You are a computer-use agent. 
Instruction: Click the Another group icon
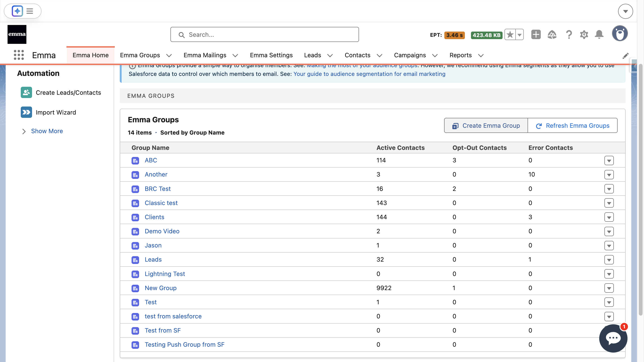click(135, 175)
